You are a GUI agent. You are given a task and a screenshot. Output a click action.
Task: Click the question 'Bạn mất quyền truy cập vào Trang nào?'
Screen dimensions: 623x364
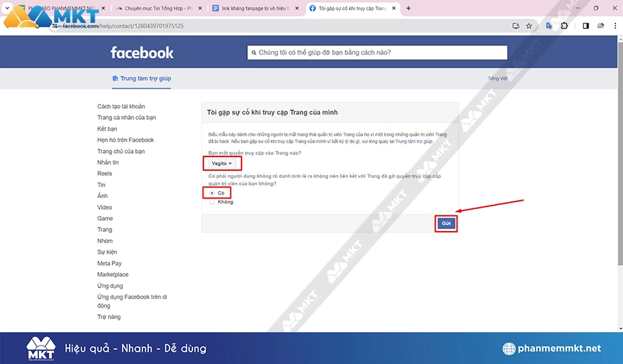(x=255, y=153)
